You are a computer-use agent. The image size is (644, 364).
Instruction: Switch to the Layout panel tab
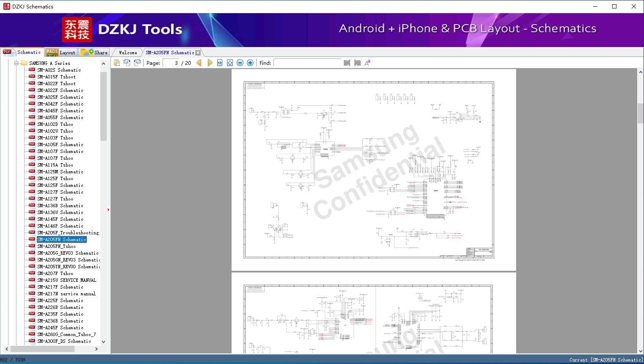pos(61,53)
